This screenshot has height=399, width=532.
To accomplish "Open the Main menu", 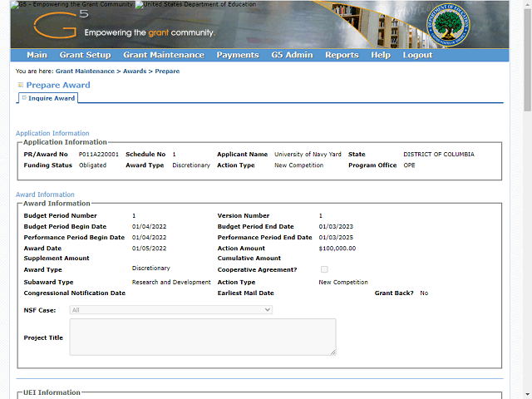I will coord(37,55).
